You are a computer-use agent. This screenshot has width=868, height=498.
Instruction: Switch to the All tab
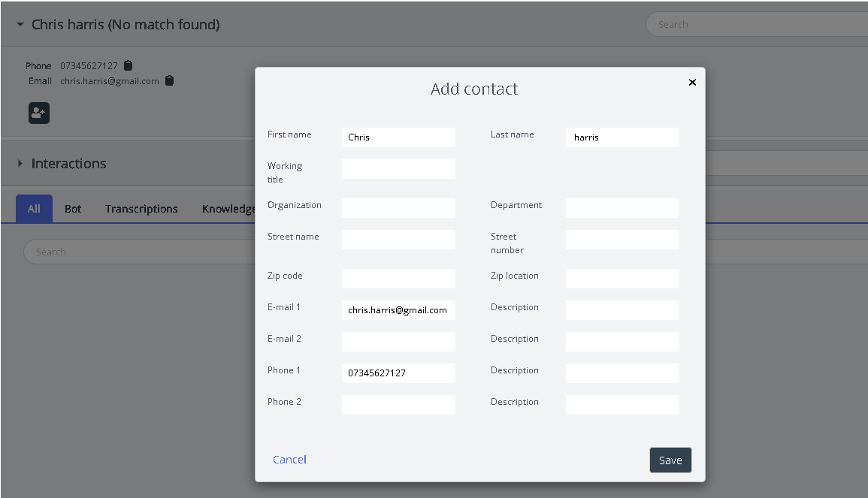click(x=34, y=209)
